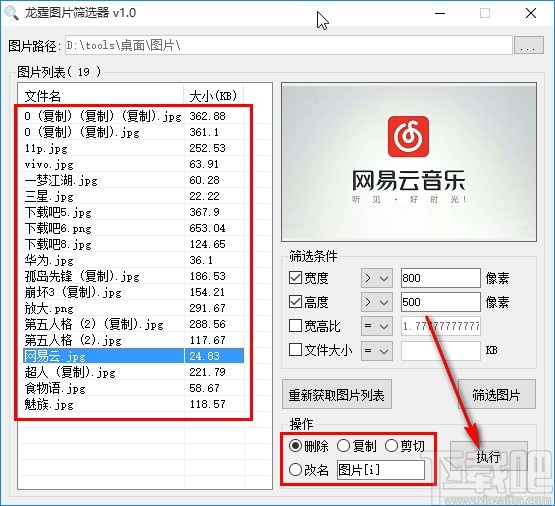Check the 文件大小 file size checkbox

point(295,350)
